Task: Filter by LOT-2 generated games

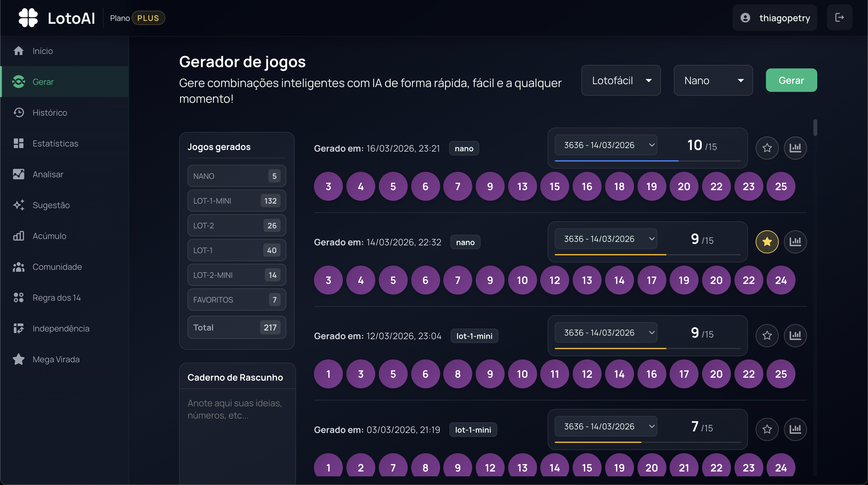Action: click(237, 225)
